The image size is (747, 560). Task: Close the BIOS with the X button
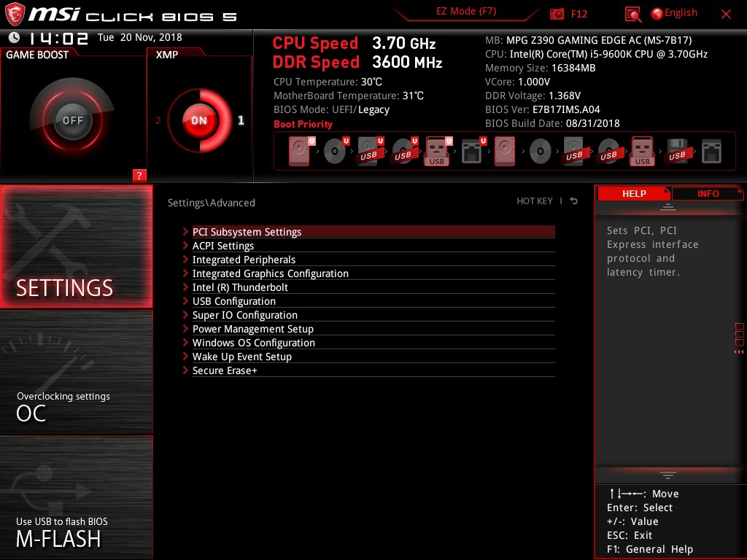pos(726,15)
